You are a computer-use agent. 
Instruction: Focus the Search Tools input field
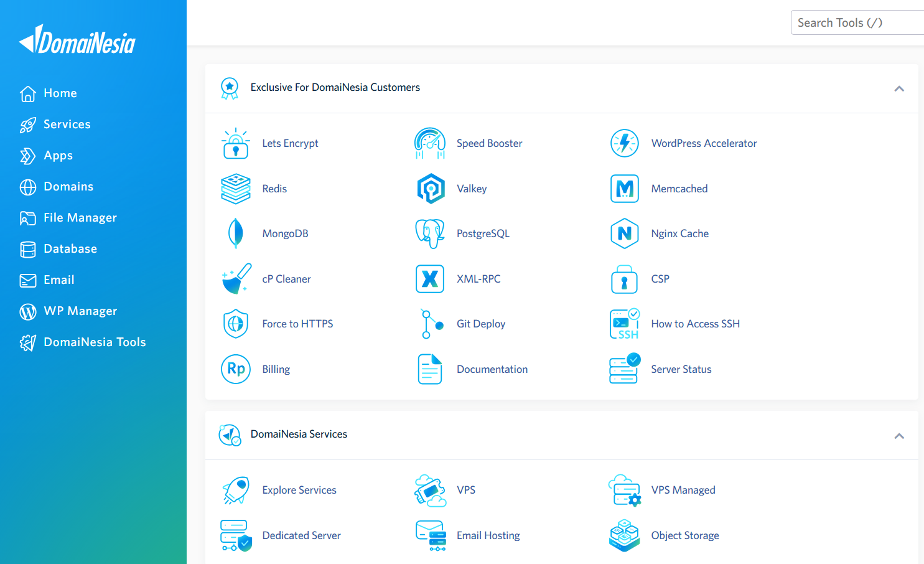tap(857, 22)
